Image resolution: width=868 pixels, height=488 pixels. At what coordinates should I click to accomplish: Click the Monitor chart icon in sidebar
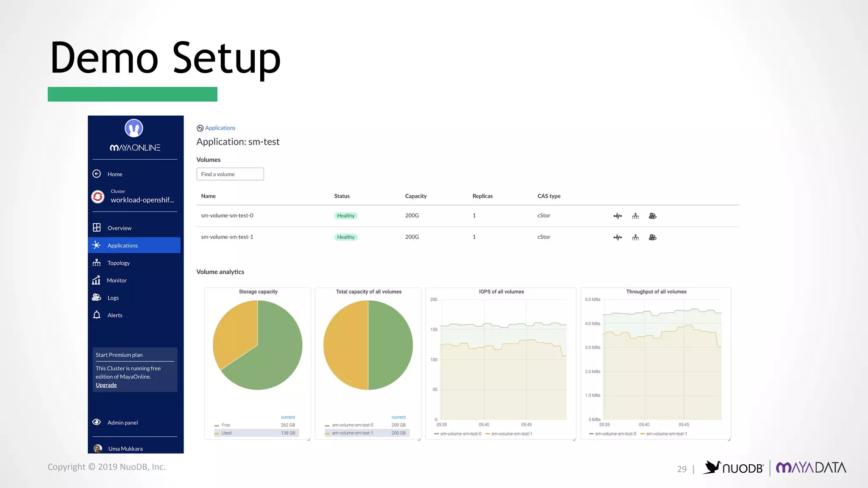pos(96,280)
